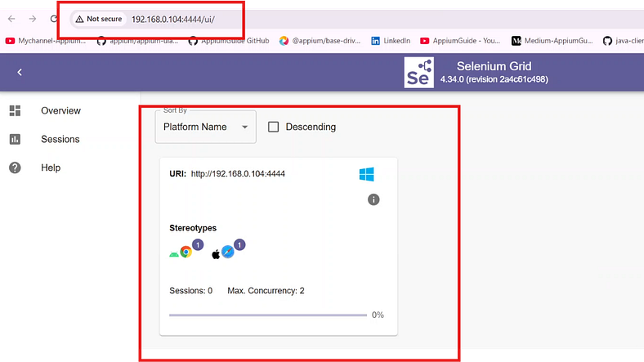
Task: Open Medium-AppiumGu bookmark
Action: point(552,41)
